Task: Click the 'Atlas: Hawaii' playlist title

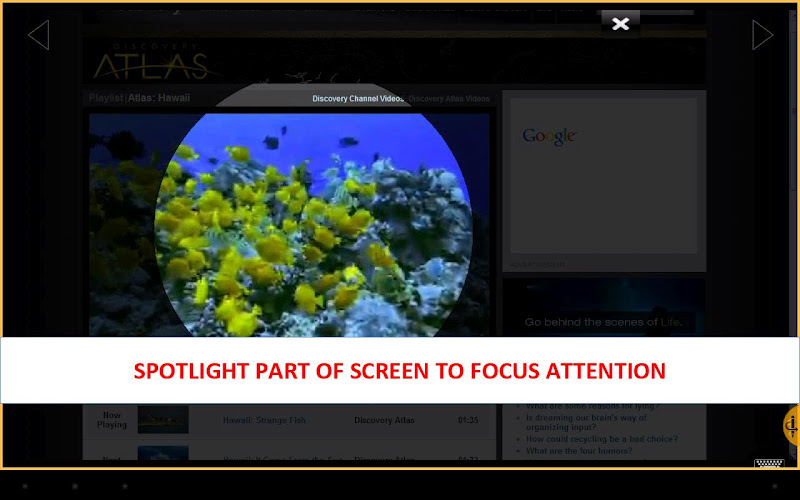Action: click(159, 98)
